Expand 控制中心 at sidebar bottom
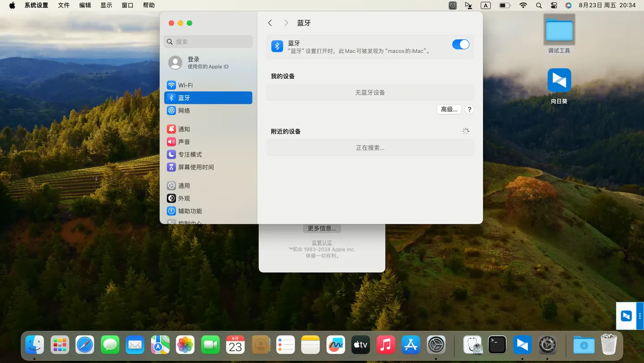This screenshot has width=644, height=363. point(190,222)
